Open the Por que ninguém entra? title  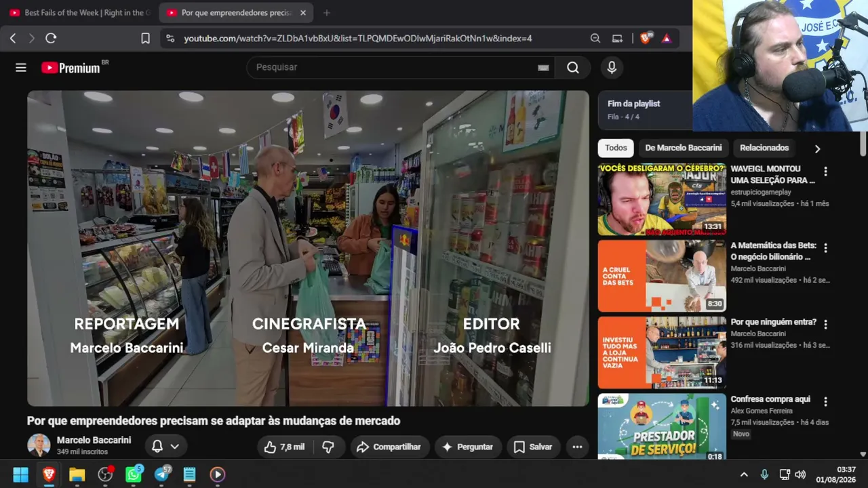[773, 322]
